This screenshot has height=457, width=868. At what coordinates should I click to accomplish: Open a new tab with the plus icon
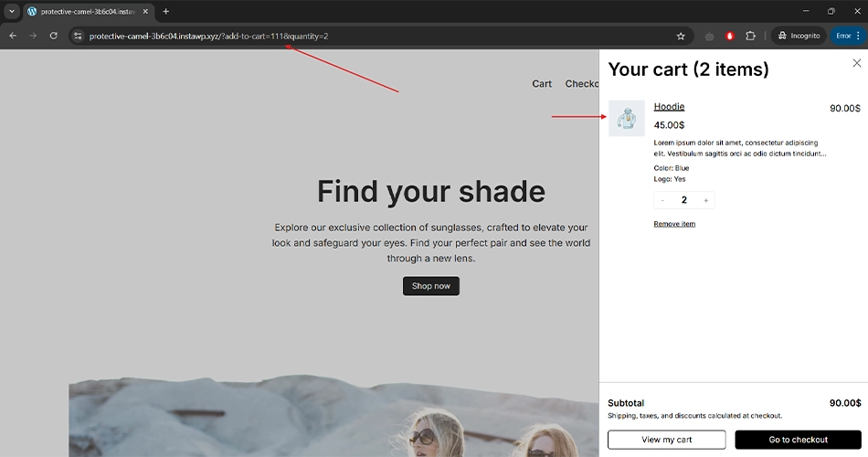click(165, 11)
